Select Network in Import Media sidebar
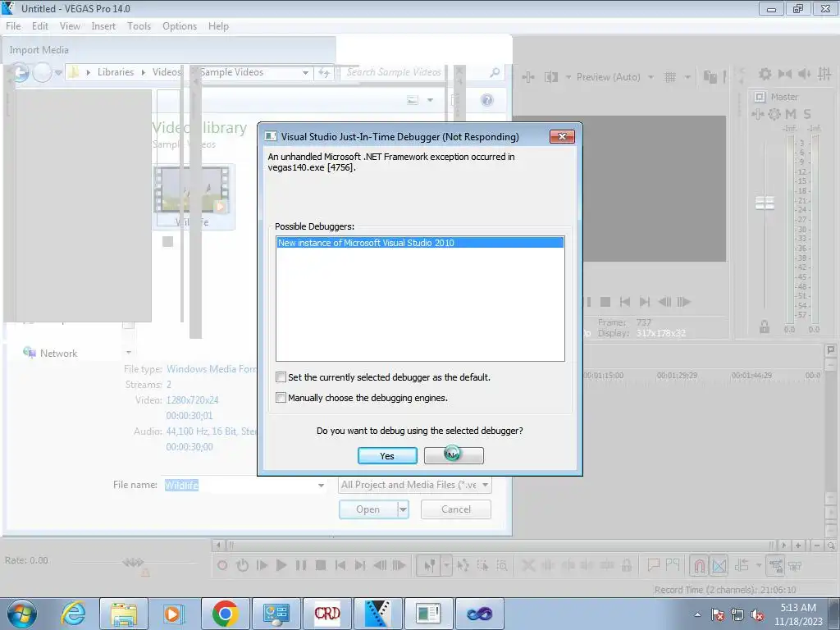 coord(58,353)
